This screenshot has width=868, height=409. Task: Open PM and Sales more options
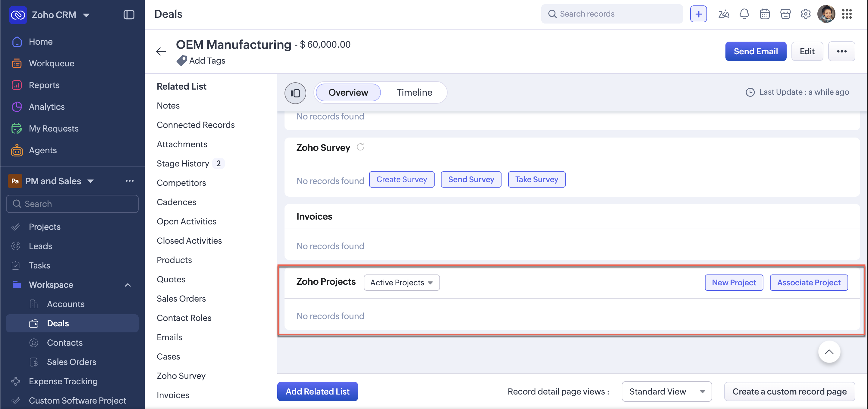coord(130,181)
